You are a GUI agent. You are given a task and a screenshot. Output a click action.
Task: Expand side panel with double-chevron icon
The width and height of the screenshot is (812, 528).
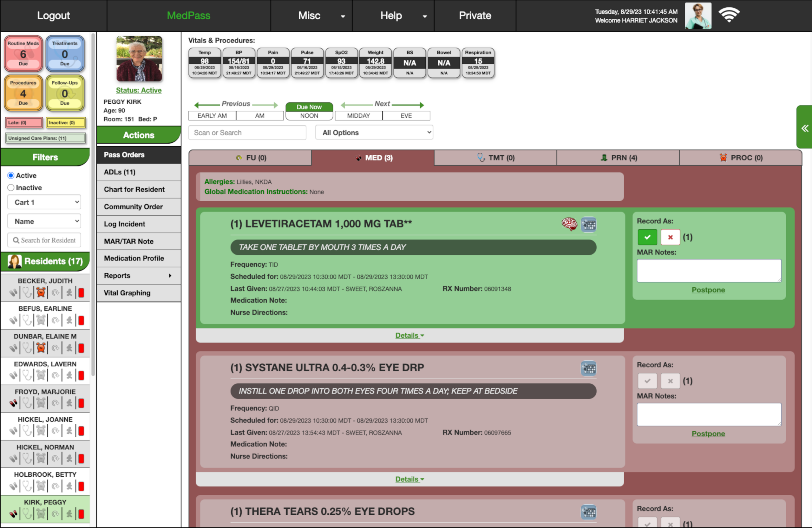coord(804,128)
